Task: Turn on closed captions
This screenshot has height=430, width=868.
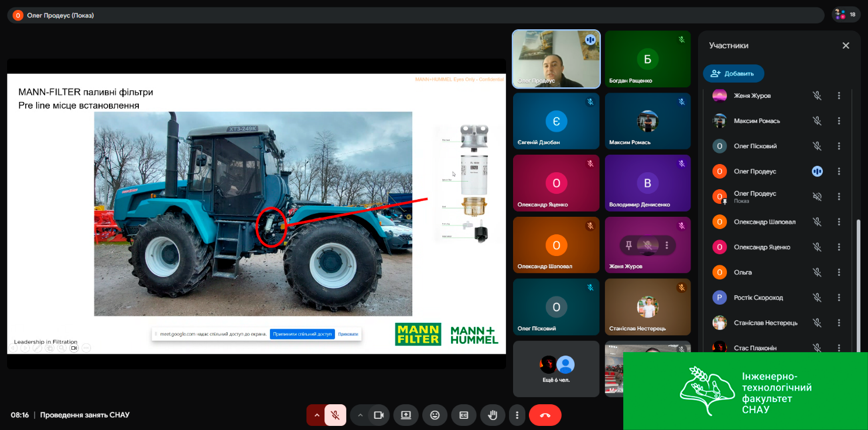Action: pos(463,415)
